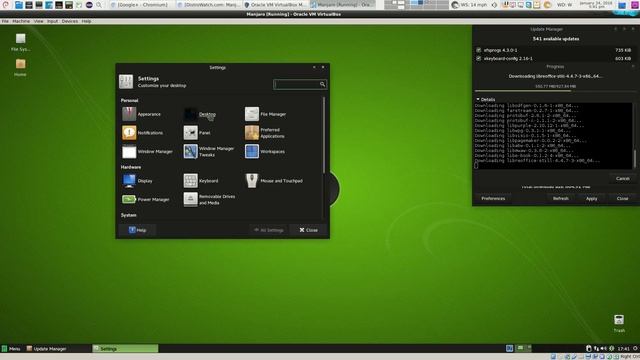Click Cancel in Update Manager progress

[x=622, y=178]
